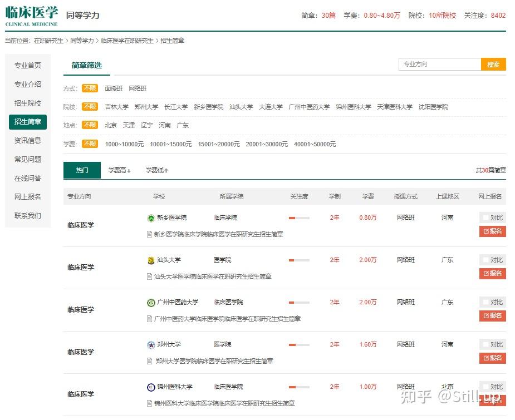Click document icon beside 新乡医学院 brochure link
Image resolution: width=515 pixels, height=420 pixels.
click(x=149, y=234)
